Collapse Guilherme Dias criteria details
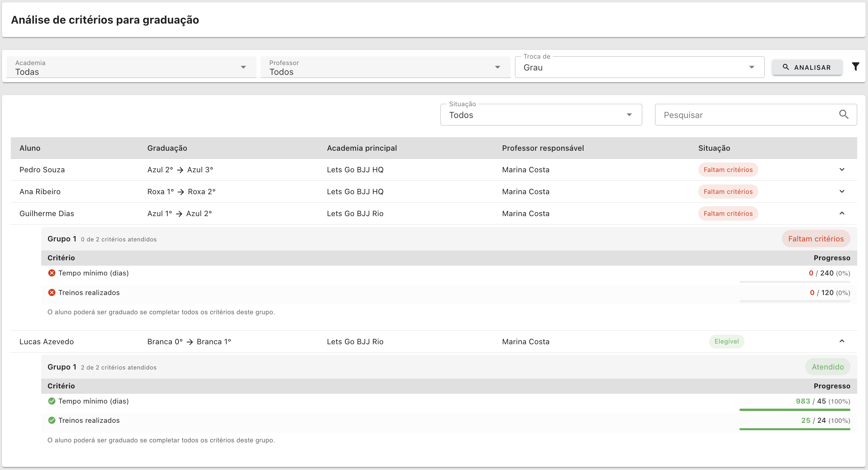This screenshot has width=868, height=470. [x=842, y=213]
